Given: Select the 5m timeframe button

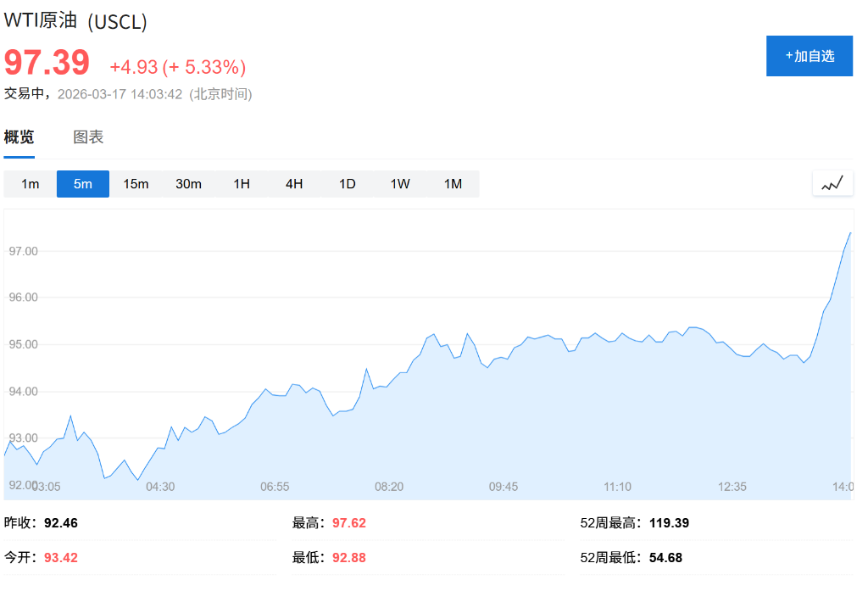Looking at the screenshot, I should coord(82,183).
